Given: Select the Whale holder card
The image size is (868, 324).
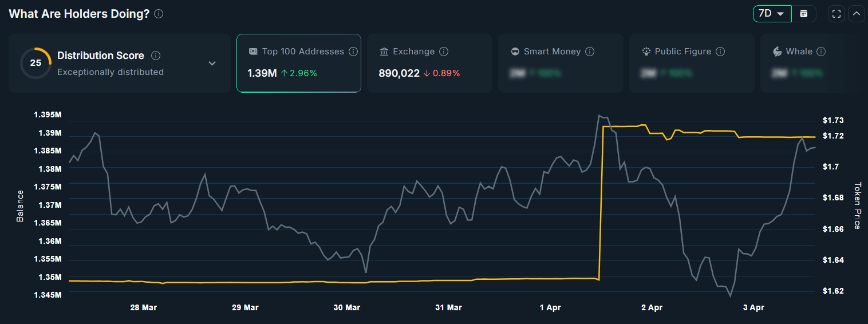Looking at the screenshot, I should (x=813, y=63).
